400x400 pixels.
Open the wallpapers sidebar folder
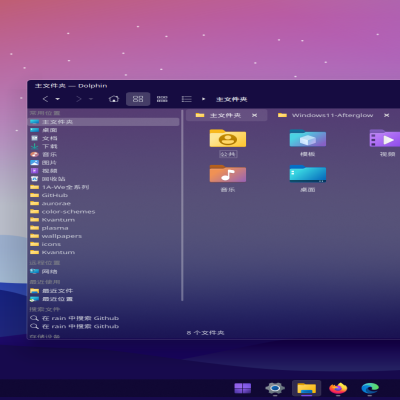click(x=104, y=236)
